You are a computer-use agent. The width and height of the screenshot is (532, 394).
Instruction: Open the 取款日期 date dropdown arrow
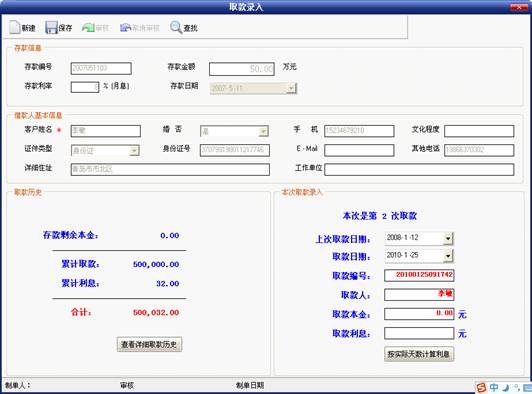[448, 256]
